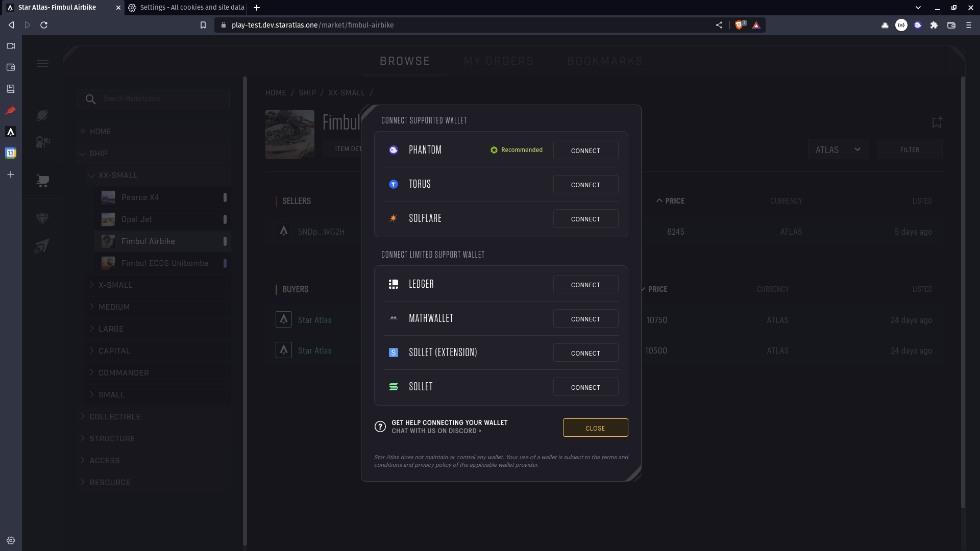Open the Chat with us on Discord link

436,431
